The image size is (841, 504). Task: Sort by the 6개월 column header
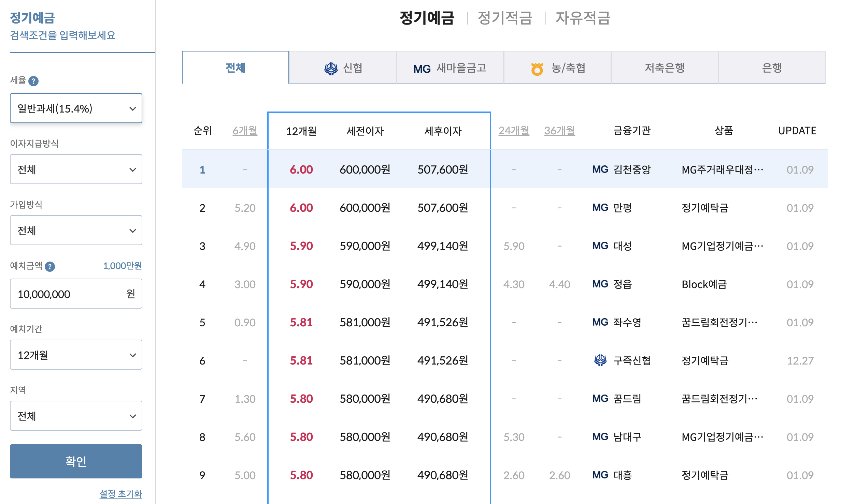tap(245, 131)
